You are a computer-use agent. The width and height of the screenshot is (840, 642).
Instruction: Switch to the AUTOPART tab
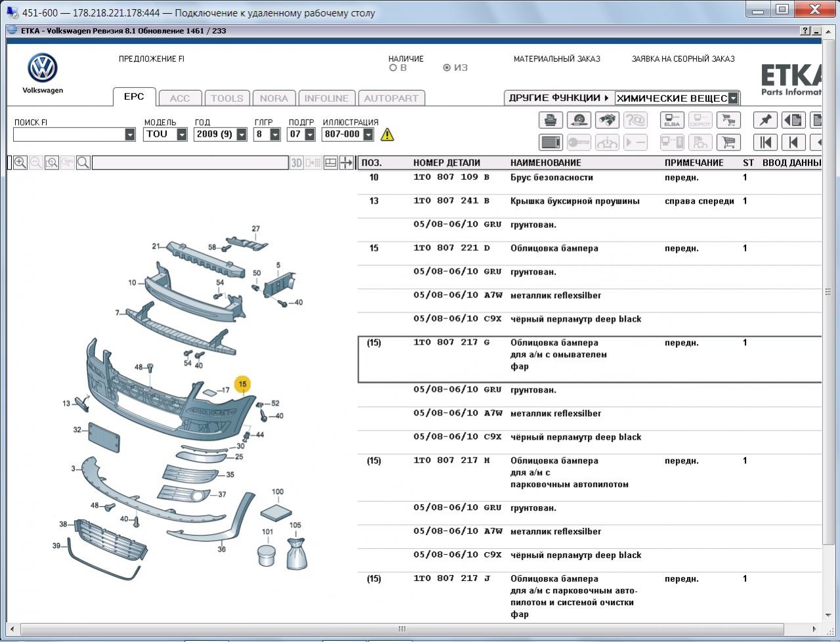(x=391, y=98)
